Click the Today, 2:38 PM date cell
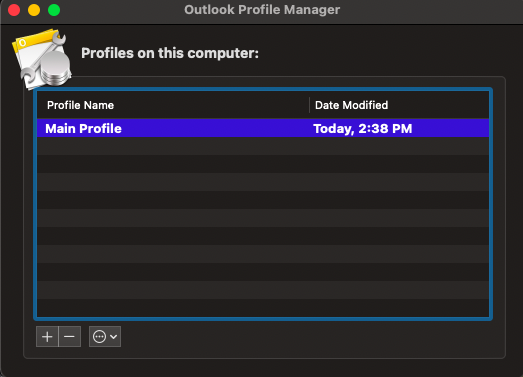The image size is (523, 377). coord(363,128)
